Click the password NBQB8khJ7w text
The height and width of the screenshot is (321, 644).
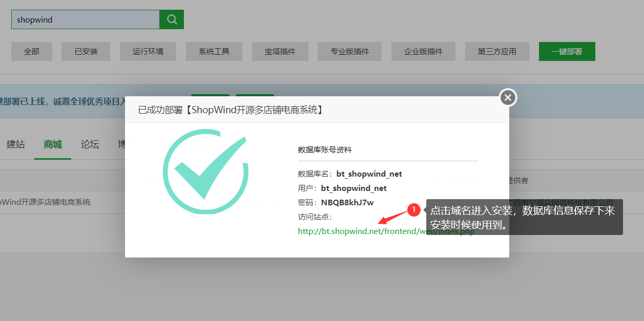click(347, 203)
